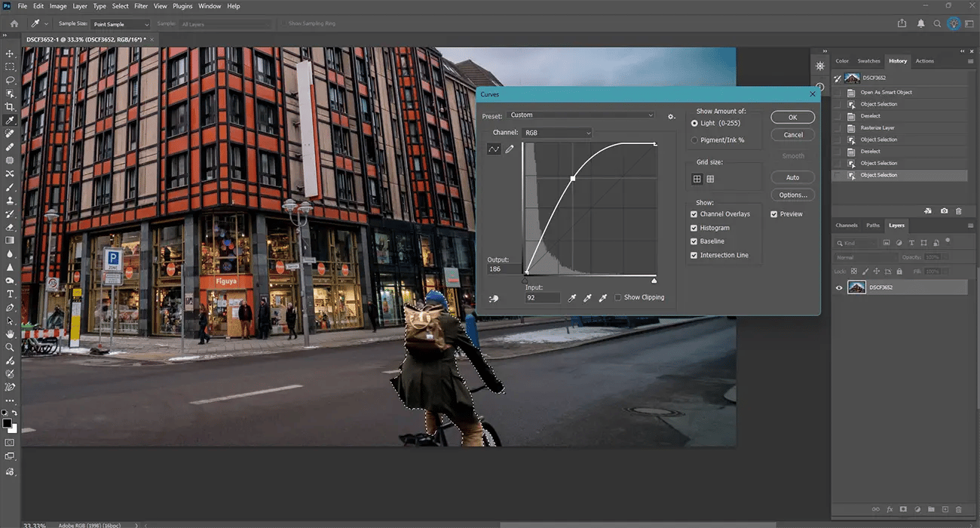
Task: Click the Options... button in Curves
Action: click(792, 195)
